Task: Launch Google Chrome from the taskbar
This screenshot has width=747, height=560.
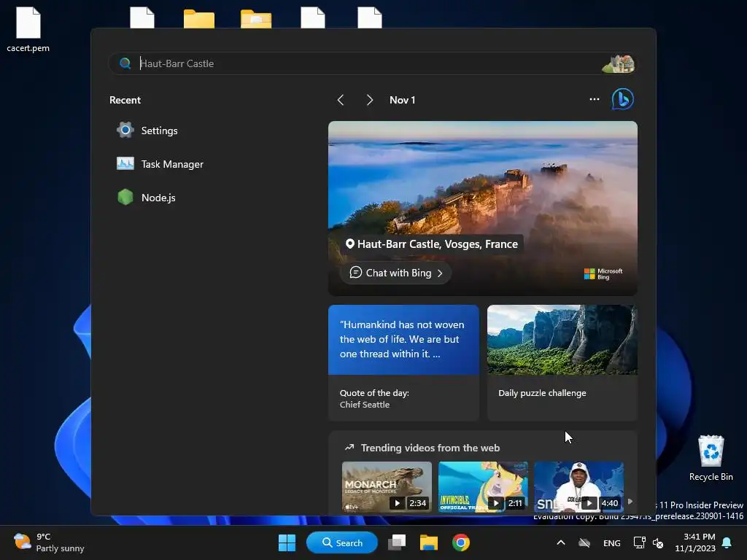Action: click(x=461, y=542)
